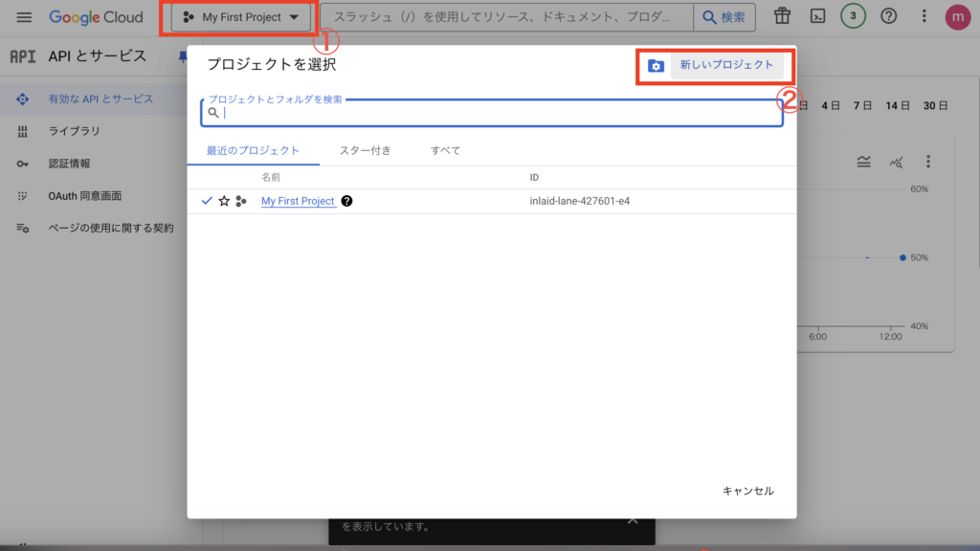
Task: Select the 最近のプロジェクト tab
Action: [253, 150]
